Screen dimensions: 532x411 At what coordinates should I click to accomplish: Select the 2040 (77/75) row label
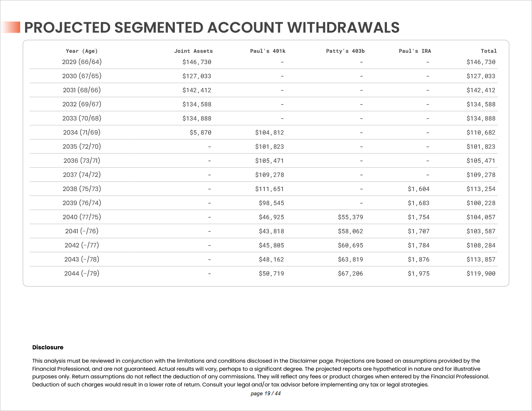[82, 217]
